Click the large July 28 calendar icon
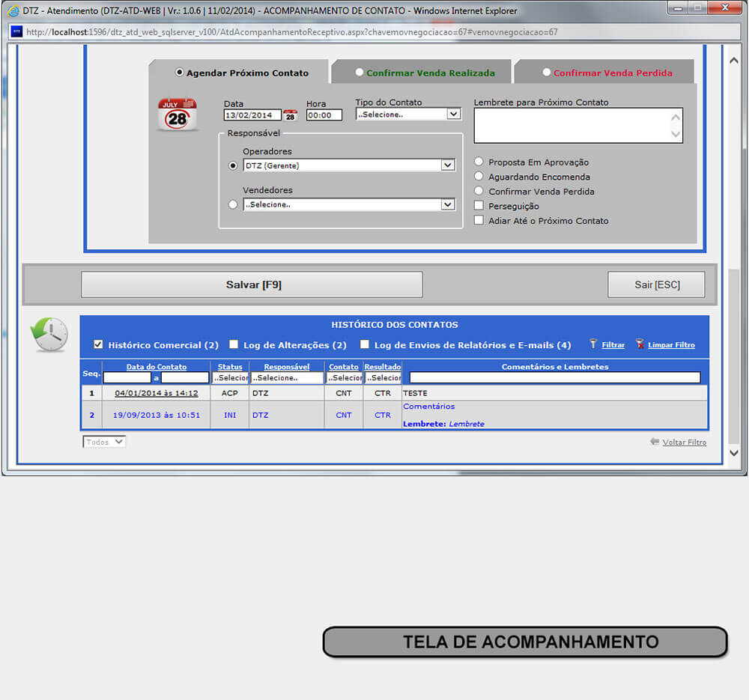Viewport: 749px width, 700px height. 177,115
